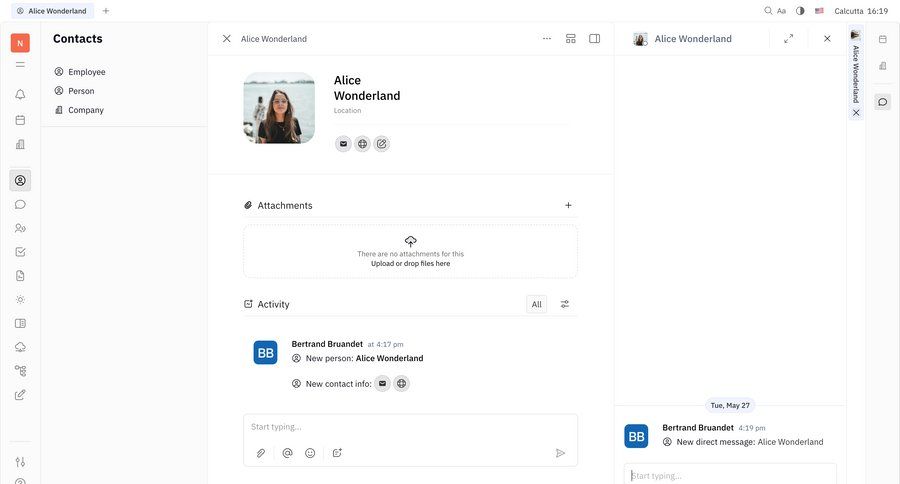Click the hamburger menu under workspace avatar
900x484 pixels.
(x=20, y=65)
